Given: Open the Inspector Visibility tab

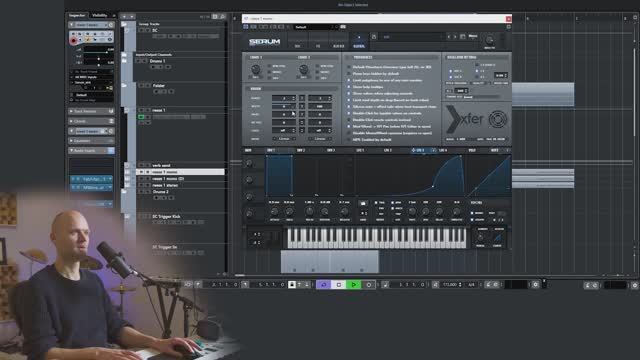Looking at the screenshot, I should click(99, 16).
